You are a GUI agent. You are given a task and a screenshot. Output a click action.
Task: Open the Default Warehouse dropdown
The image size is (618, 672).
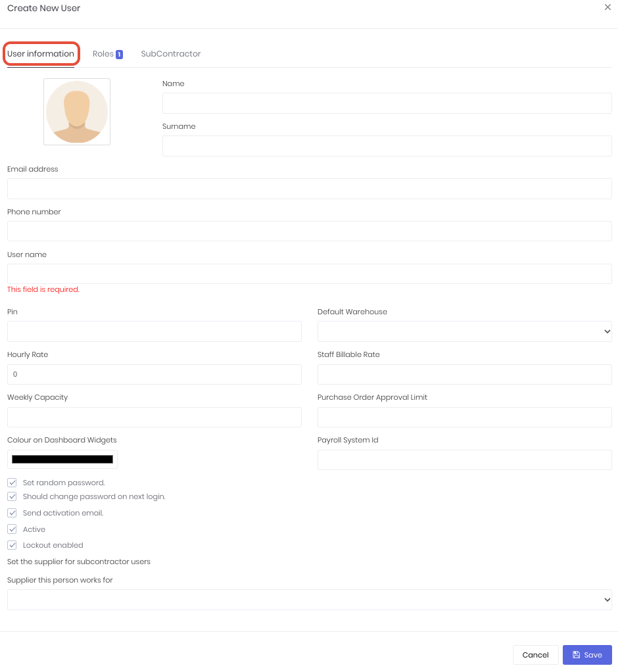point(464,331)
